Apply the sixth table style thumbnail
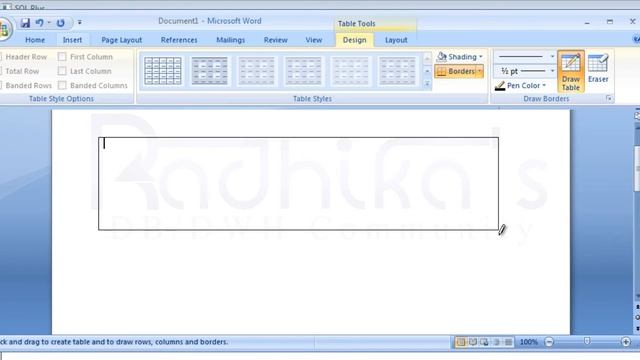The width and height of the screenshot is (640, 360). [397, 71]
